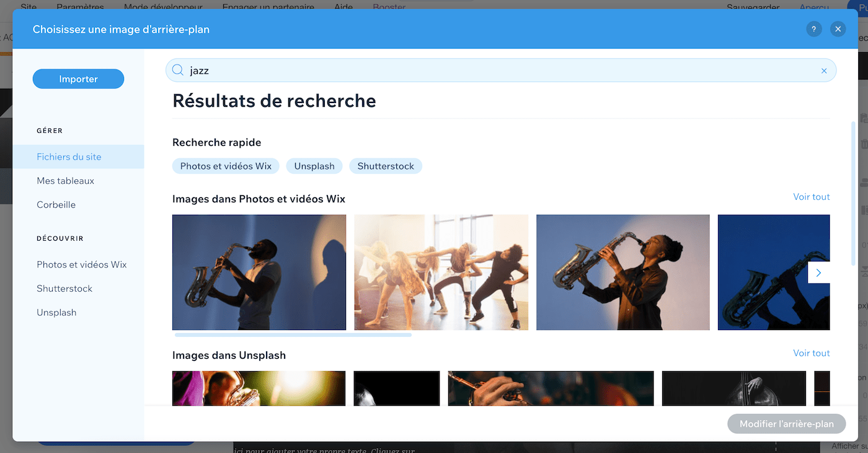Select the Unsplash black portrait thumbnail
Screen dimensions: 868x453
pyautogui.click(x=397, y=388)
